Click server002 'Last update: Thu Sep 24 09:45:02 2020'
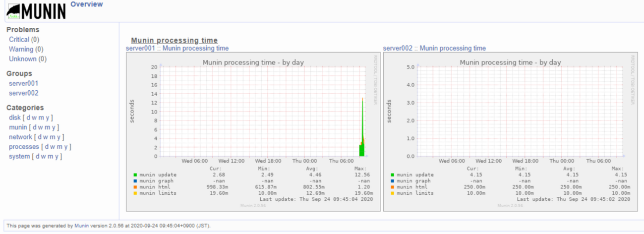Viewport: 644px width, 234px height. 574,199
